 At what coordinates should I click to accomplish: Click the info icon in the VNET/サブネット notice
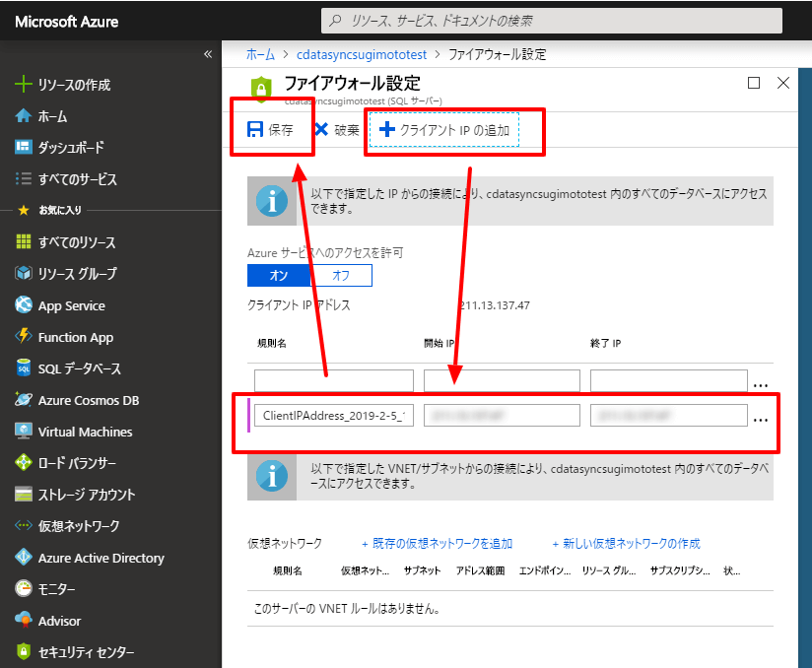(272, 475)
